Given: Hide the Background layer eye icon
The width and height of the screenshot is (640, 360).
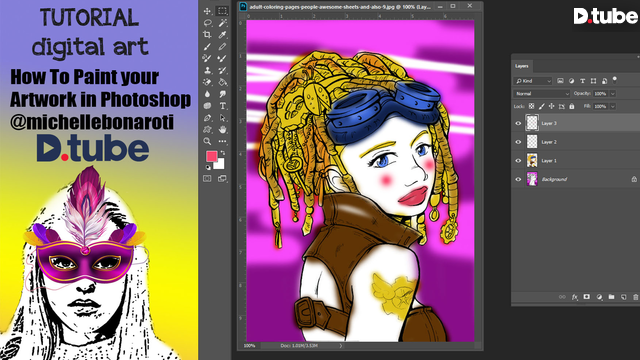Looking at the screenshot, I should pyautogui.click(x=518, y=180).
